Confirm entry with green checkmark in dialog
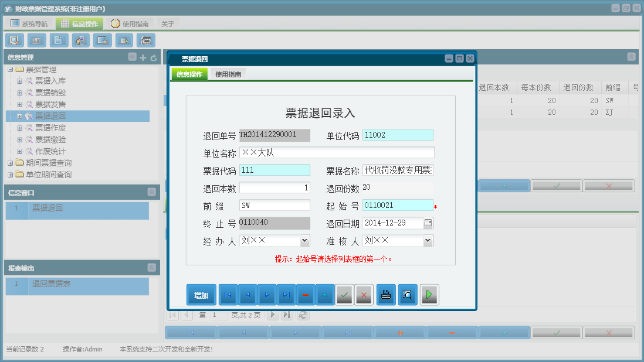The image size is (644, 362). coord(344,295)
